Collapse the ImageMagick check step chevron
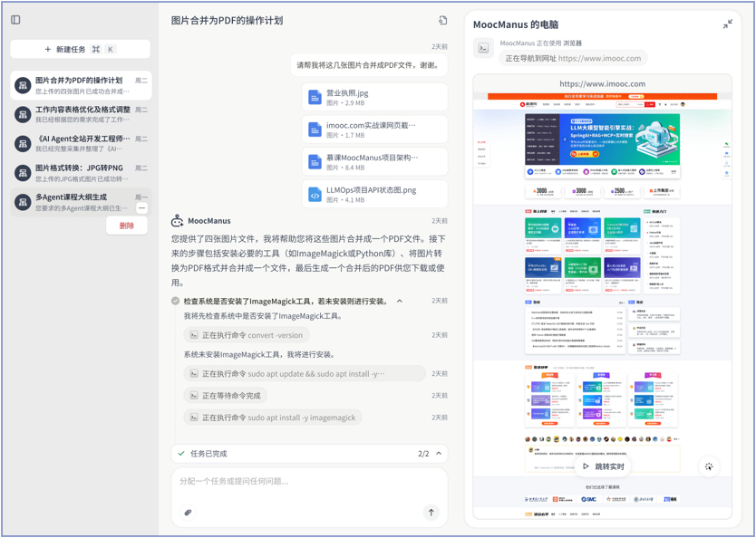The image size is (756, 538). click(400, 301)
